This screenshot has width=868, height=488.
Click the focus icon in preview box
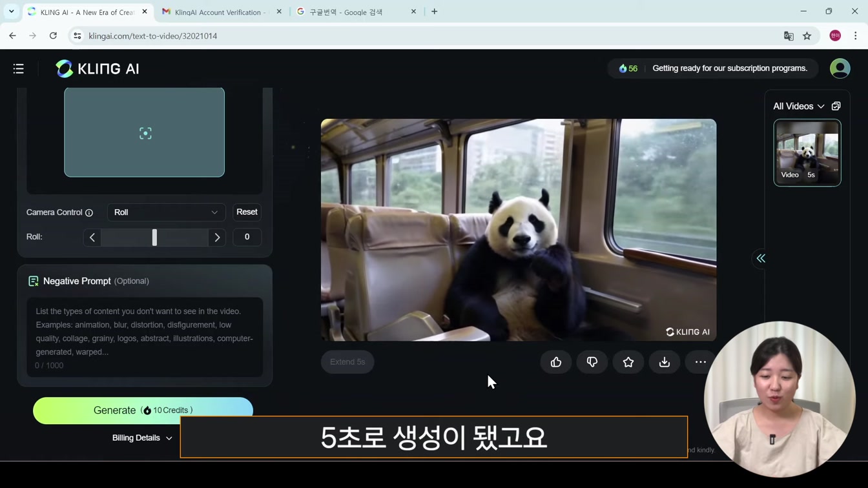click(x=145, y=134)
